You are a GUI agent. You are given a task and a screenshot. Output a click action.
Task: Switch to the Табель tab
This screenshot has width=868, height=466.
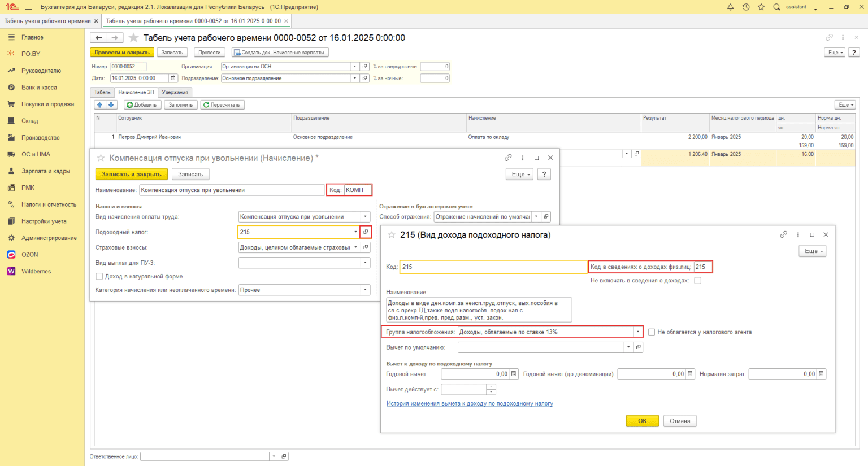click(102, 92)
